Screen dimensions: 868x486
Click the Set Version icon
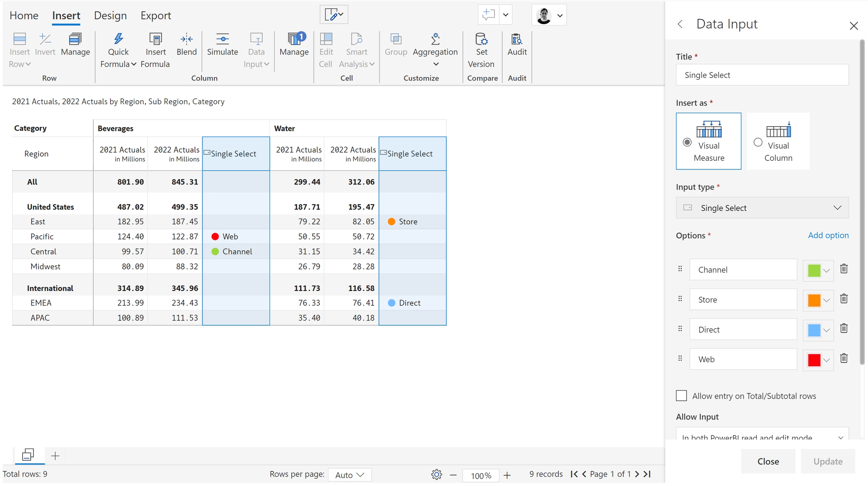481,39
